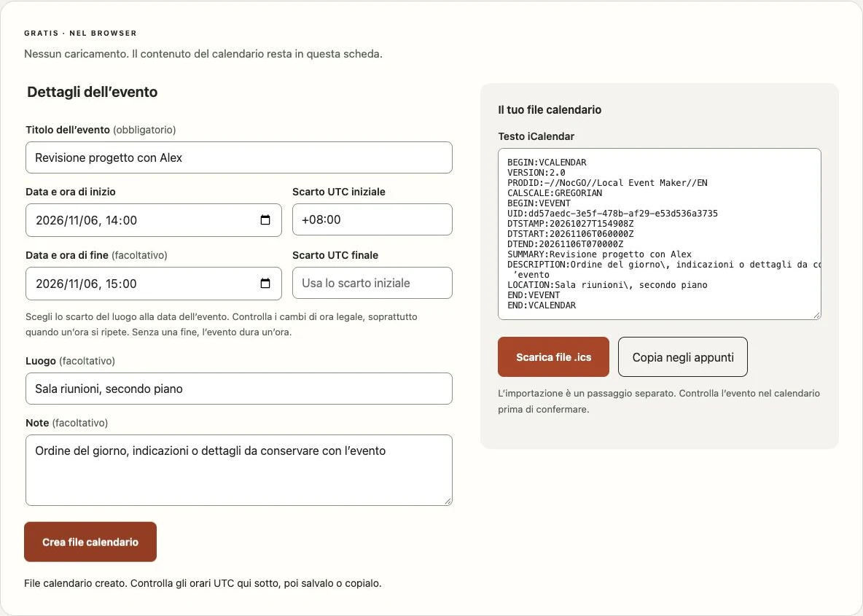Click the PRODID line in calendar text
The height and width of the screenshot is (616, 863).
(x=607, y=183)
